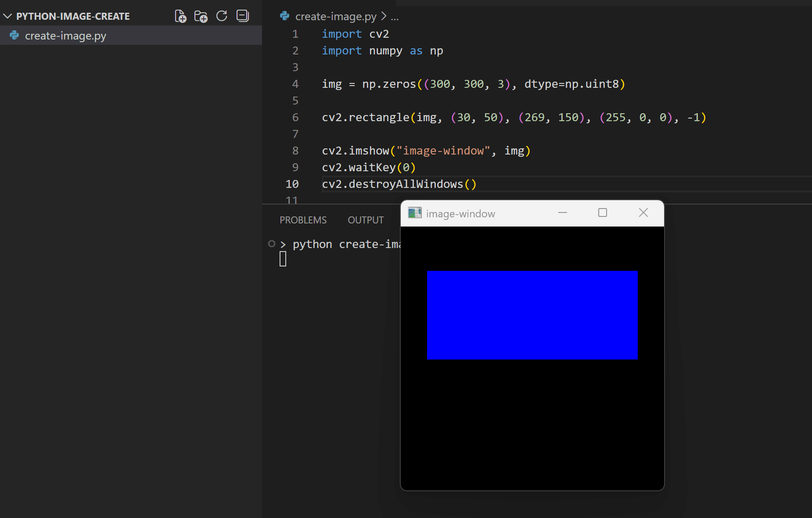Click the New File icon in Explorer
Viewport: 812px width, 518px height.
[180, 16]
